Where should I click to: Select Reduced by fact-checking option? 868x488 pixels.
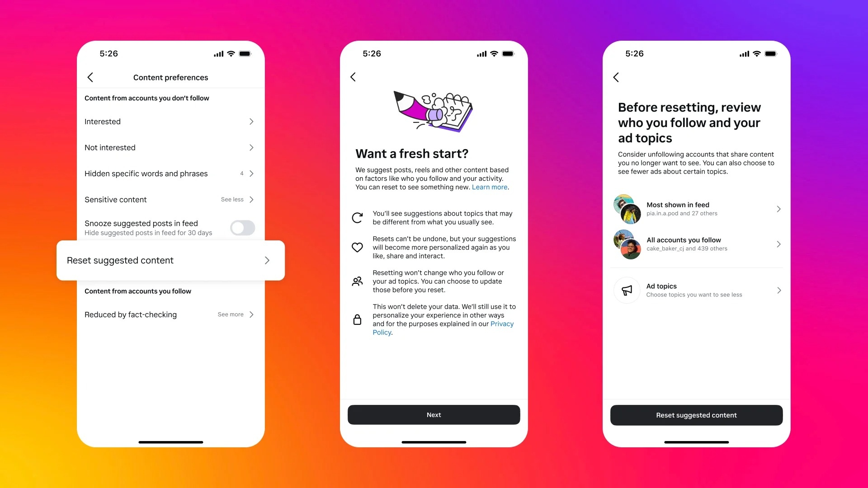point(170,314)
